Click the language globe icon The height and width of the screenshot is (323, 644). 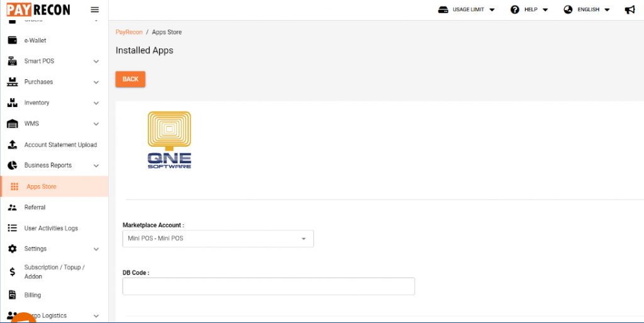[568, 10]
